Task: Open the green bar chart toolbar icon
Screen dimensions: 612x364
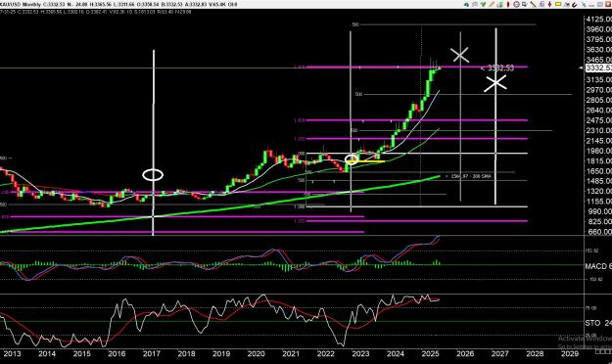Action: click(x=499, y=5)
